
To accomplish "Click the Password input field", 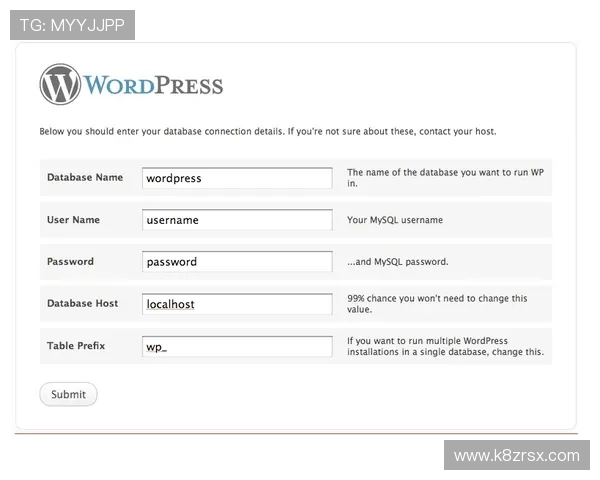I will 237,261.
